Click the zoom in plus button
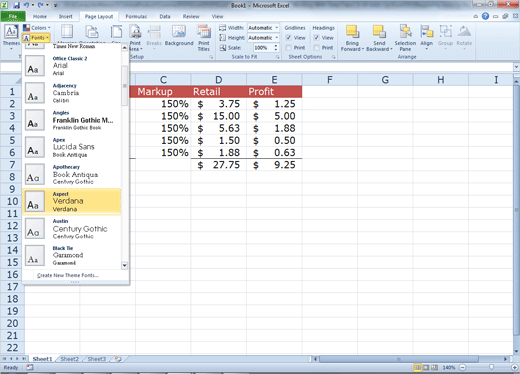520x374 pixels. [515, 367]
